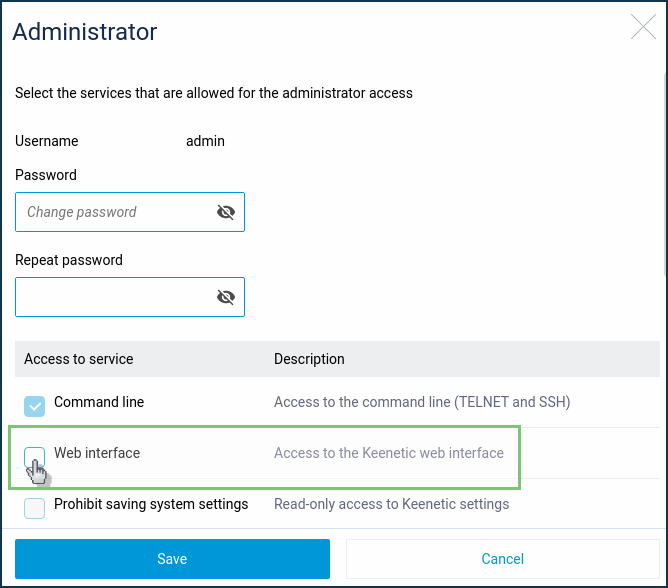Select the Description column header
Viewport: 668px width, 588px height.
(x=309, y=359)
